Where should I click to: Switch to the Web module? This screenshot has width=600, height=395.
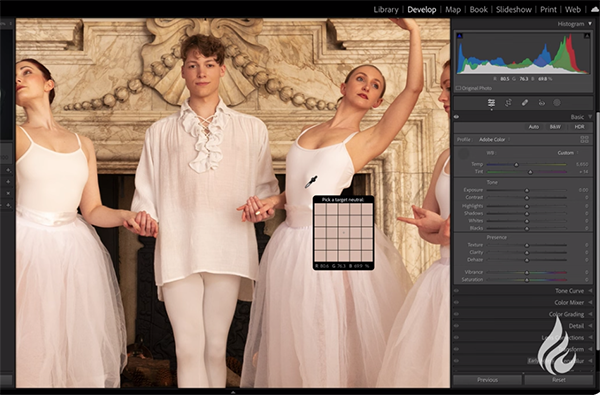pyautogui.click(x=573, y=10)
